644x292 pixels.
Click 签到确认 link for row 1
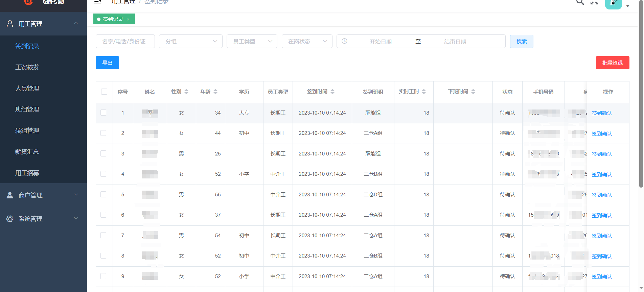pyautogui.click(x=602, y=113)
